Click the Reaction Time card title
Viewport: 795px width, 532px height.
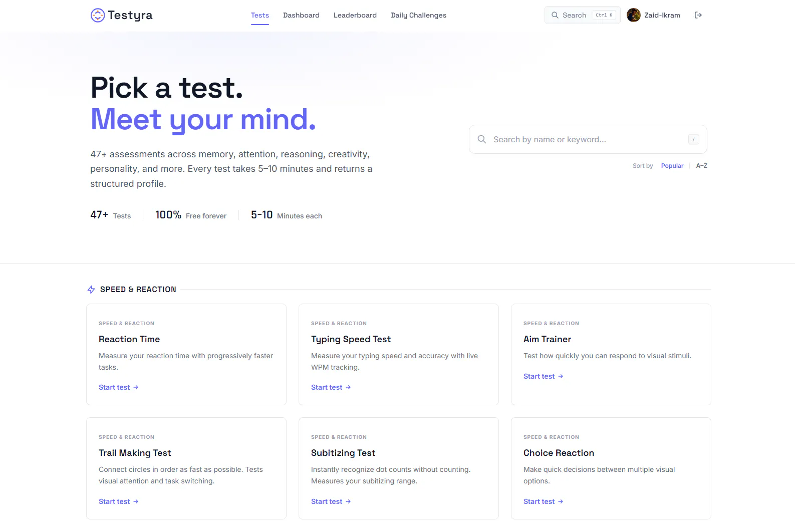(x=129, y=339)
